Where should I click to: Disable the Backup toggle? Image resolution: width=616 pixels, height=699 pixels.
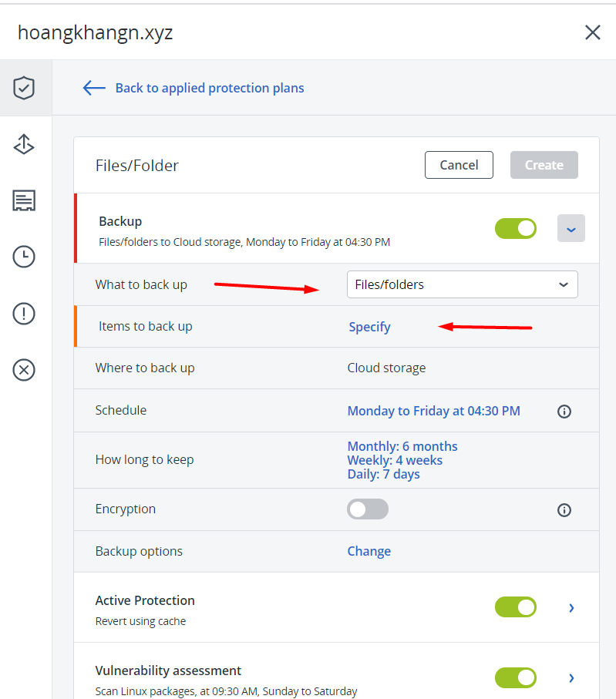(516, 229)
